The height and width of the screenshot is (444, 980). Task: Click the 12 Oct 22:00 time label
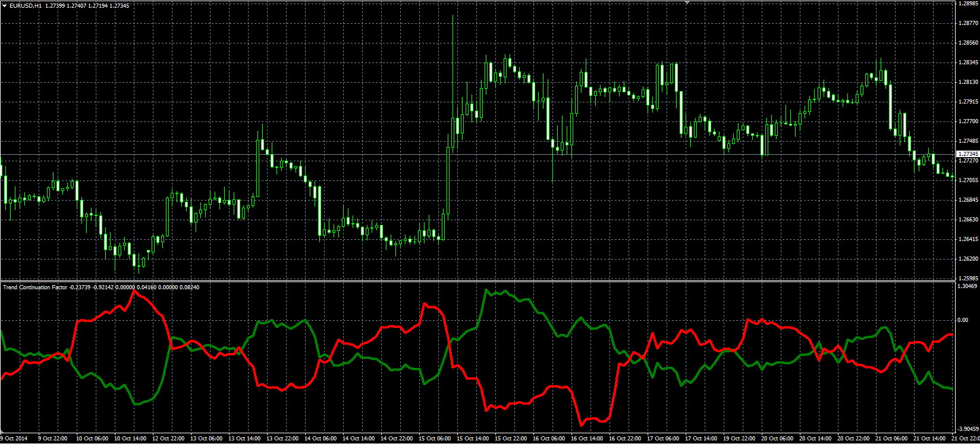(168, 439)
